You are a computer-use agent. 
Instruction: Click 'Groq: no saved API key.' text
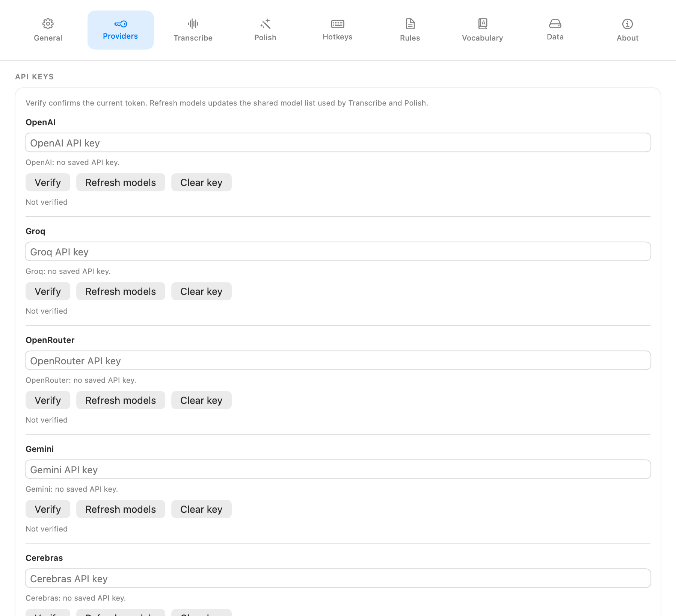[68, 271]
